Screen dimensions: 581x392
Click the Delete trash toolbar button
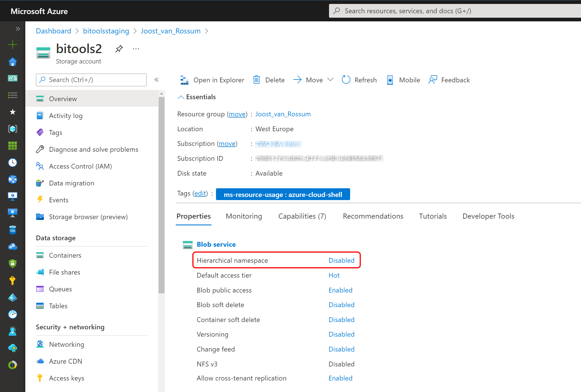click(269, 80)
